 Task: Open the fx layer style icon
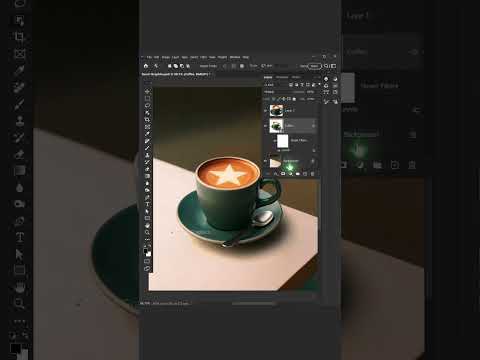tap(275, 174)
